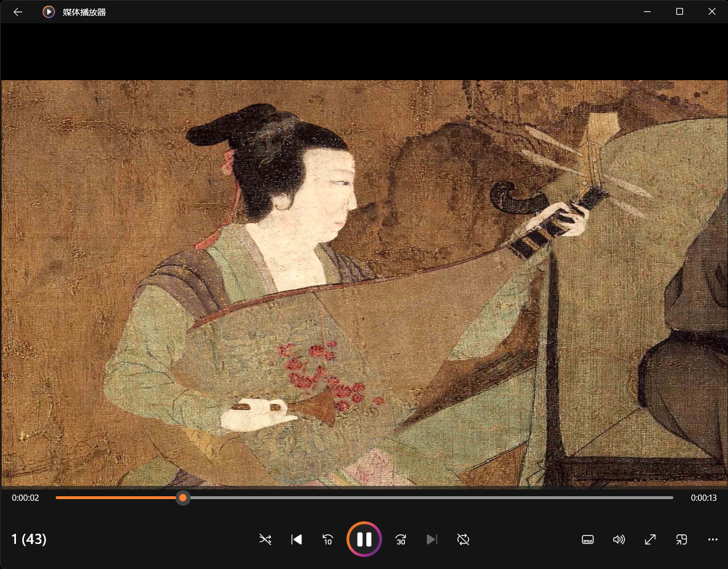Pause the video
Image resolution: width=728 pixels, height=569 pixels.
[364, 539]
